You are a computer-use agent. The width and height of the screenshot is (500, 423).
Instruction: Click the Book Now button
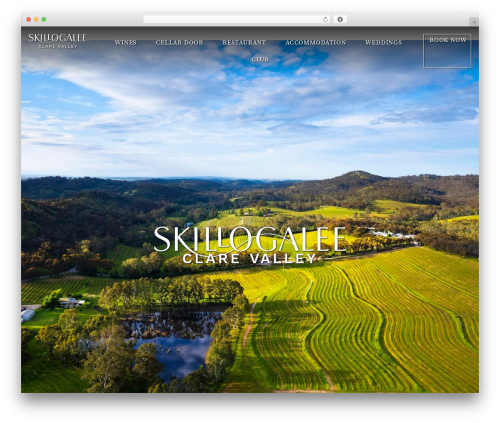click(447, 51)
